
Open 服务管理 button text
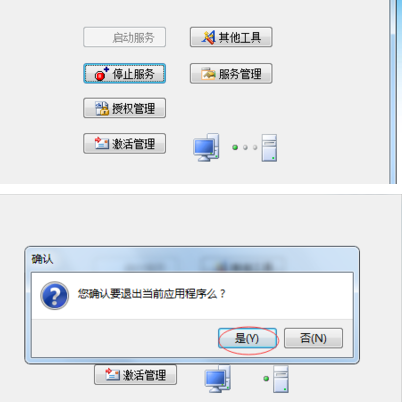(x=240, y=74)
